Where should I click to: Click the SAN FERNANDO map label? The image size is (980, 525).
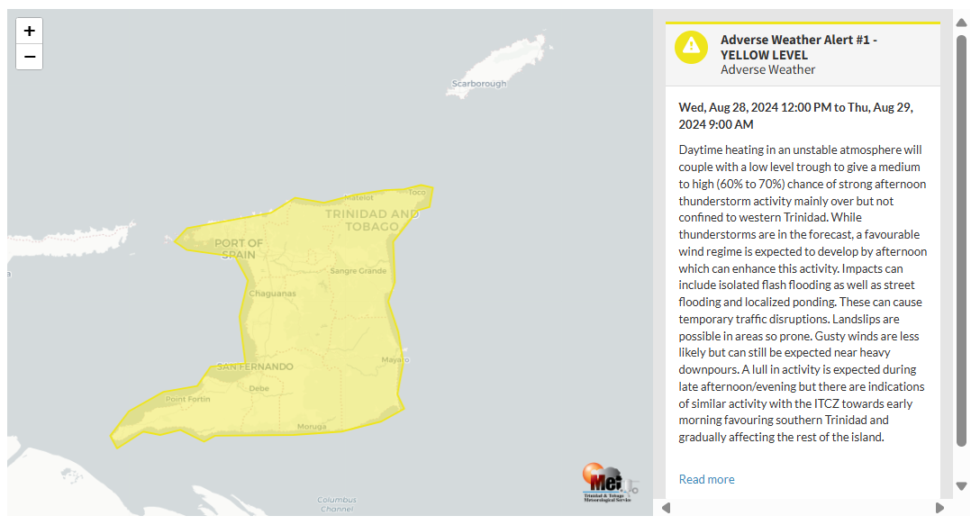click(255, 367)
